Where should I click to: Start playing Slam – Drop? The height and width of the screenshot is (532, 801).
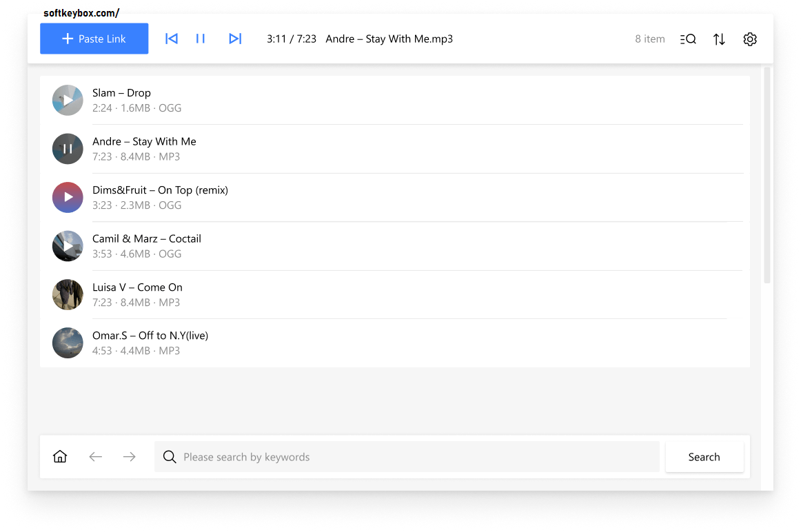point(67,100)
